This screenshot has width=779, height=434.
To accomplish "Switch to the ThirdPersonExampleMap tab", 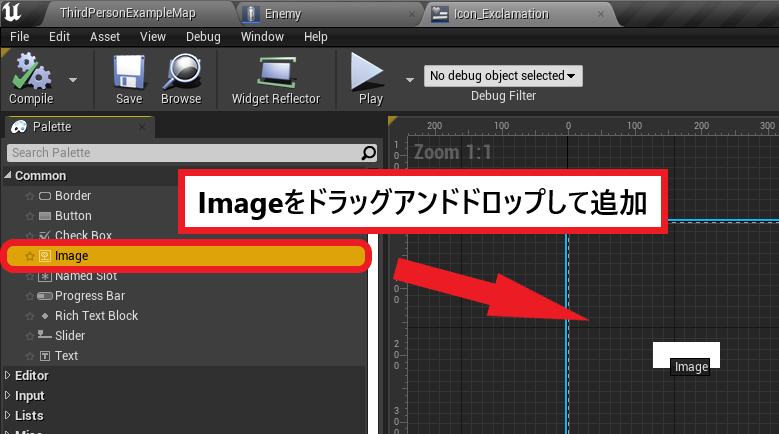I will tap(128, 13).
